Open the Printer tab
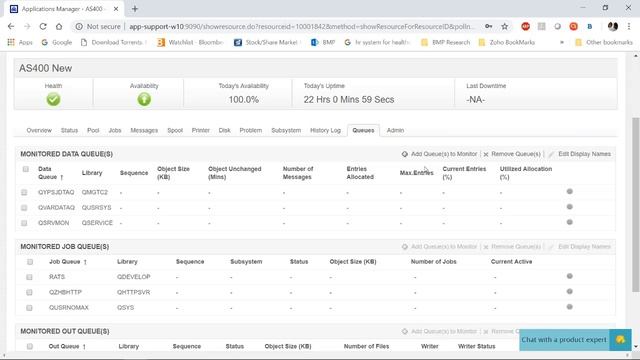Image resolution: width=640 pixels, height=360 pixels. pyautogui.click(x=201, y=130)
